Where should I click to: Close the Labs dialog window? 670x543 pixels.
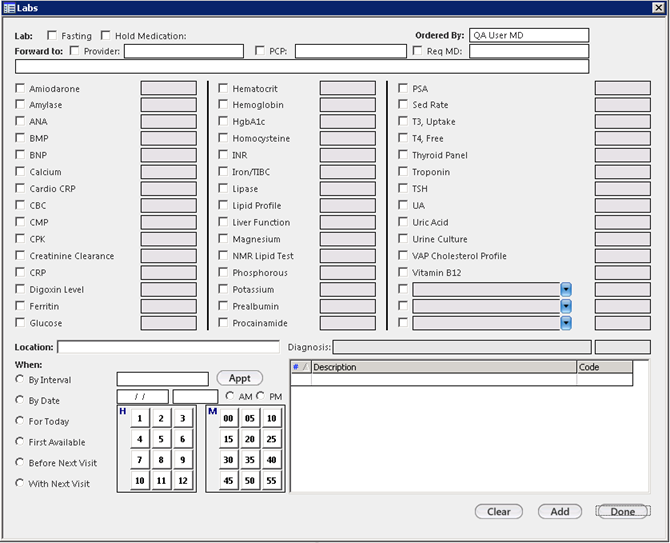[x=657, y=8]
